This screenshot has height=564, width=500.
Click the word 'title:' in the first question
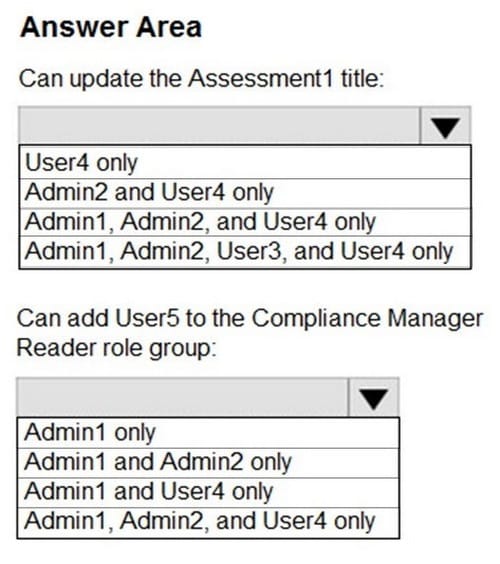point(363,78)
